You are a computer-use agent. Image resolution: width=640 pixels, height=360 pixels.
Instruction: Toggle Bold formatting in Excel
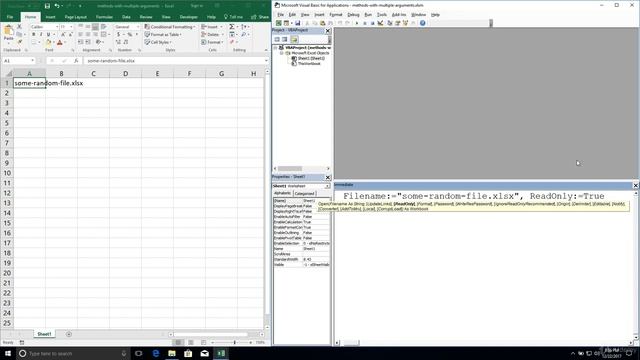33,35
